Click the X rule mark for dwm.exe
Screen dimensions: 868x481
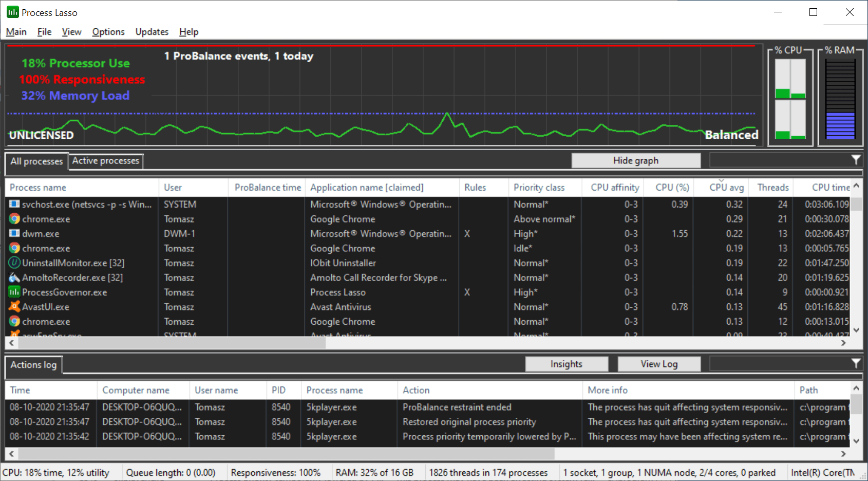(467, 233)
